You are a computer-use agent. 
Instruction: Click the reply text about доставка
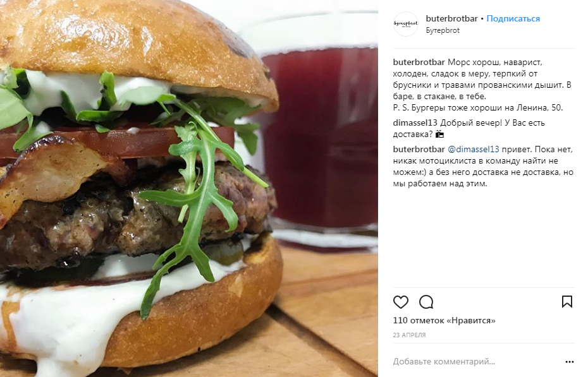(x=483, y=167)
